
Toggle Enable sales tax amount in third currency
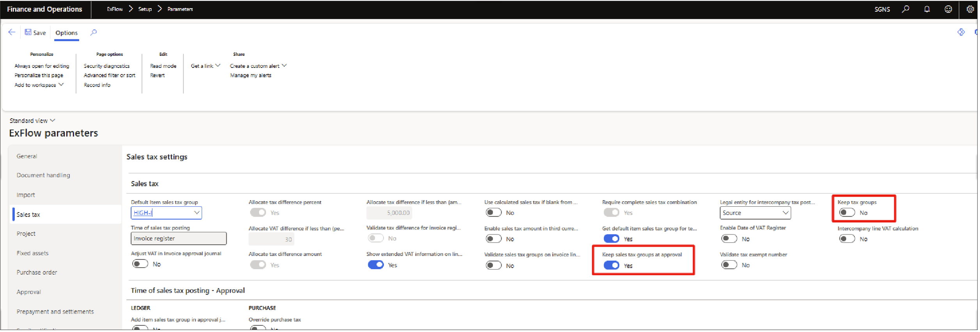click(x=494, y=239)
